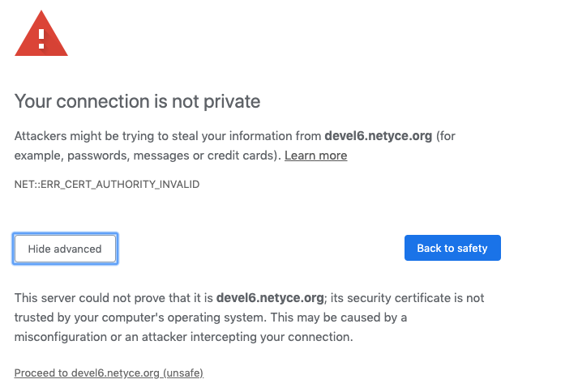Click bold devel6.netyce.org in the server explanation
The image size is (578, 392).
[270, 298]
